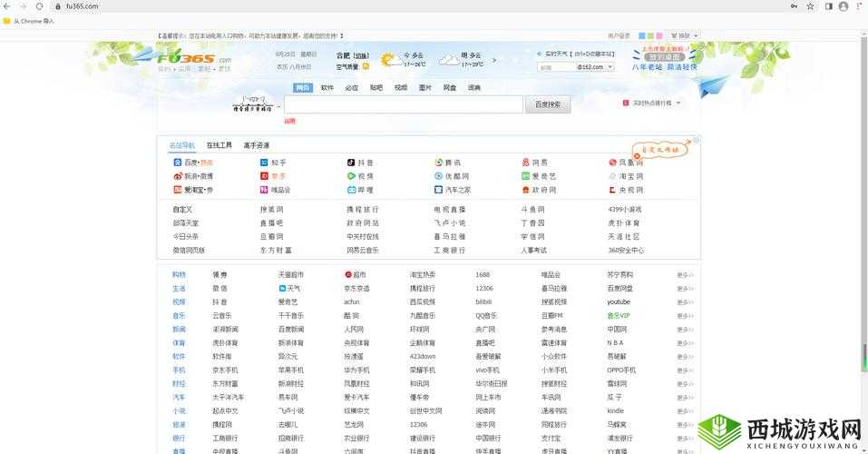Click the 百度搜索 button

tap(548, 104)
